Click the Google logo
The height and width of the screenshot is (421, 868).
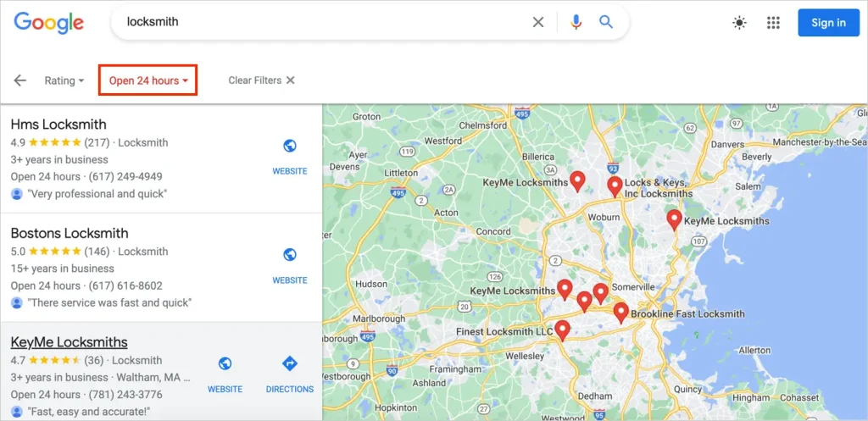click(48, 23)
